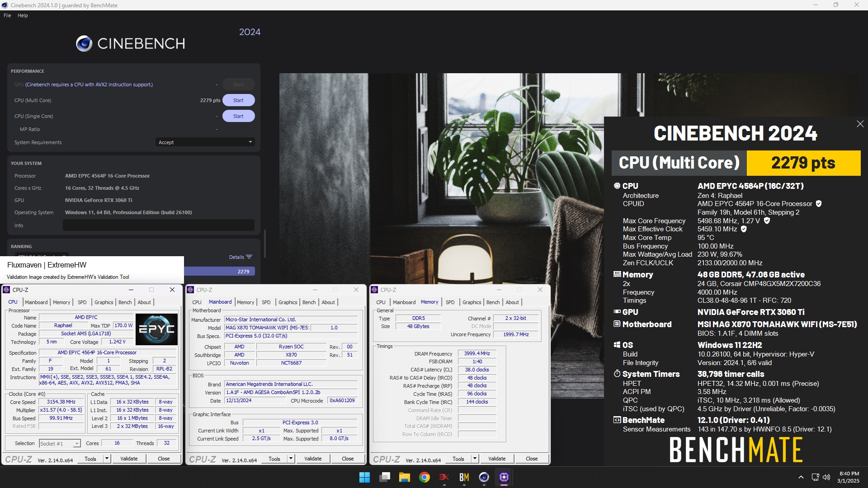Select SPD tab in Memory CPU-Z window
The width and height of the screenshot is (868, 488).
coord(450,302)
